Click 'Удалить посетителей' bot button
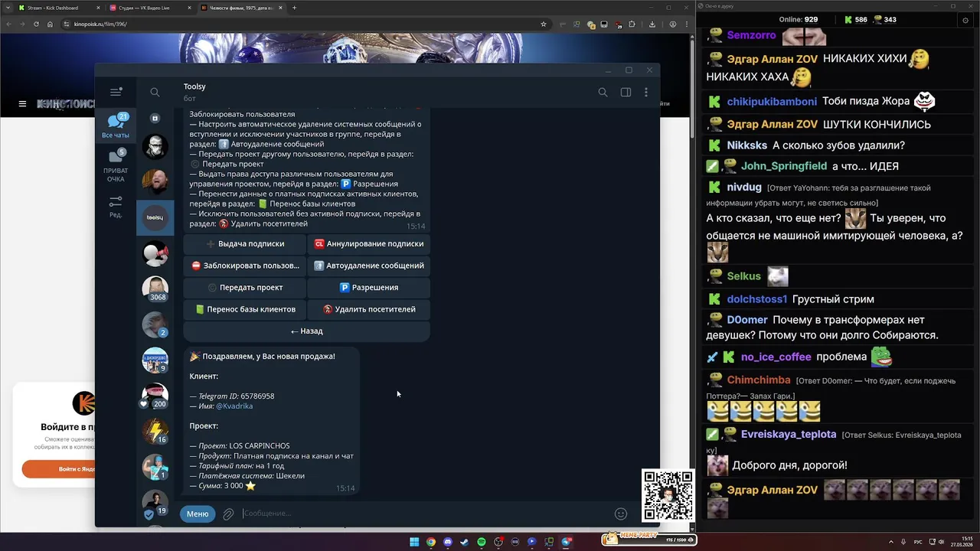The image size is (980, 551). (369, 309)
